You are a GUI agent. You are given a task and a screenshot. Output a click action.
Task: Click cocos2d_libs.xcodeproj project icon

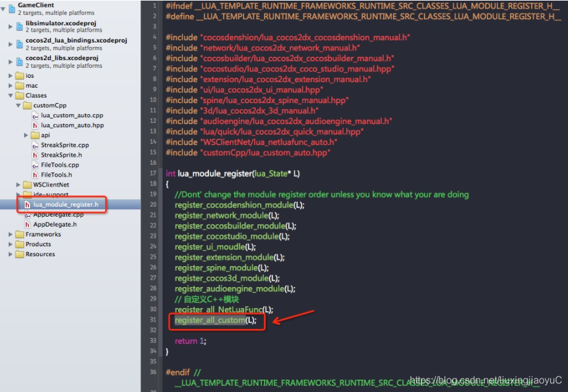[20, 62]
